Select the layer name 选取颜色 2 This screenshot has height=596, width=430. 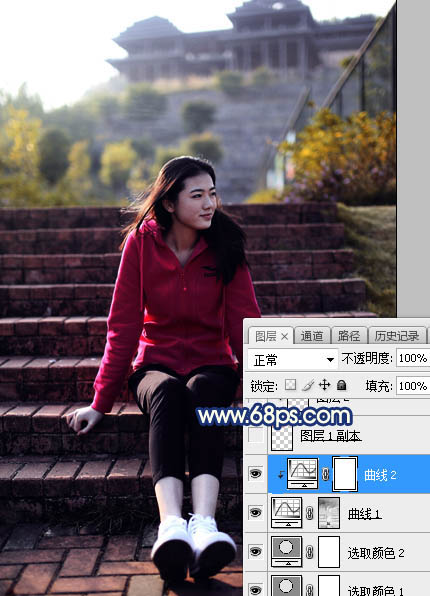pyautogui.click(x=376, y=553)
